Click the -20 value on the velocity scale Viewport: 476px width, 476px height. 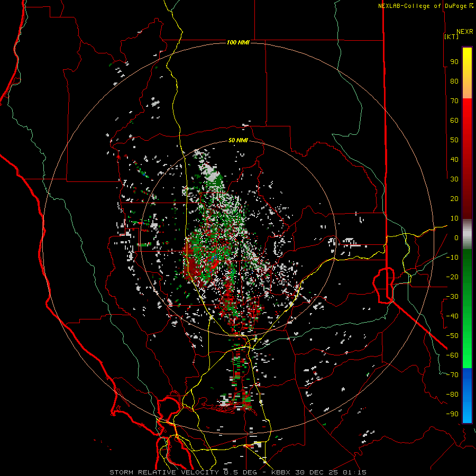point(452,277)
